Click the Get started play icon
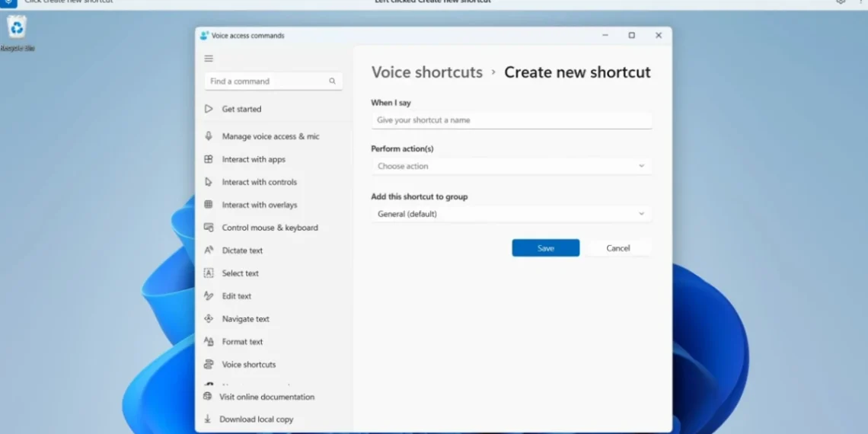This screenshot has height=434, width=868. 209,109
